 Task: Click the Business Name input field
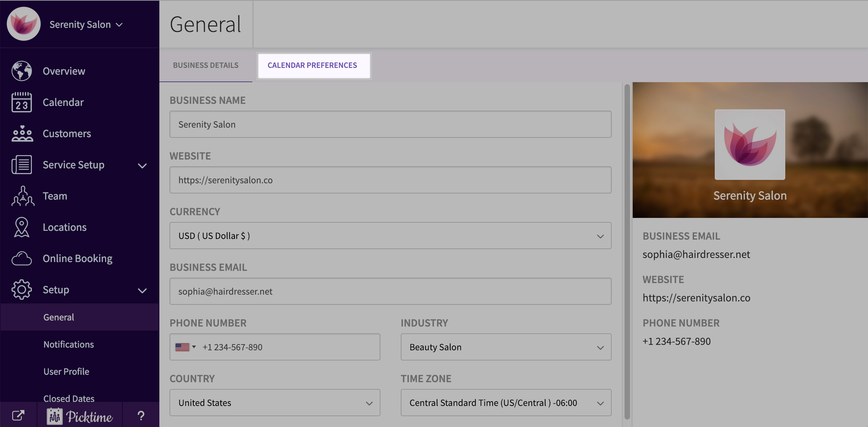tap(390, 124)
